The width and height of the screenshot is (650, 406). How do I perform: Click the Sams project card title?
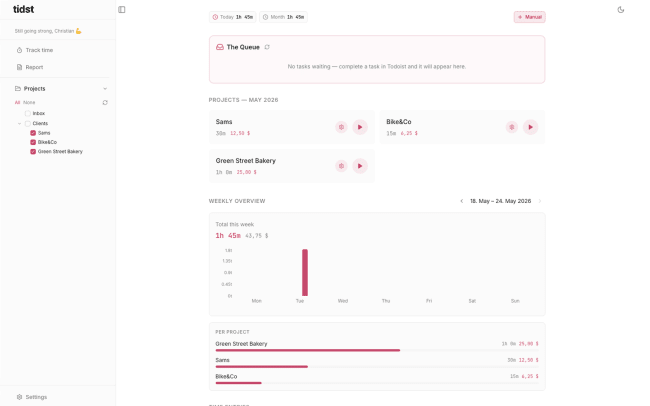(x=224, y=122)
